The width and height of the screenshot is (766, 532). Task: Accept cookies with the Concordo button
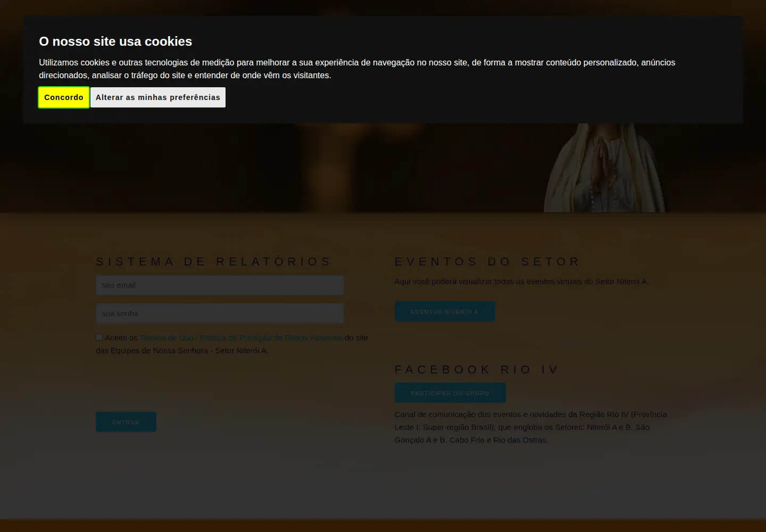point(64,97)
